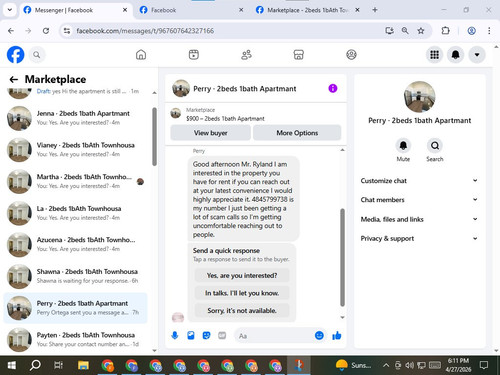Expand Privacy & support section
Image resolution: width=500 pixels, height=375 pixels.
coord(419,238)
